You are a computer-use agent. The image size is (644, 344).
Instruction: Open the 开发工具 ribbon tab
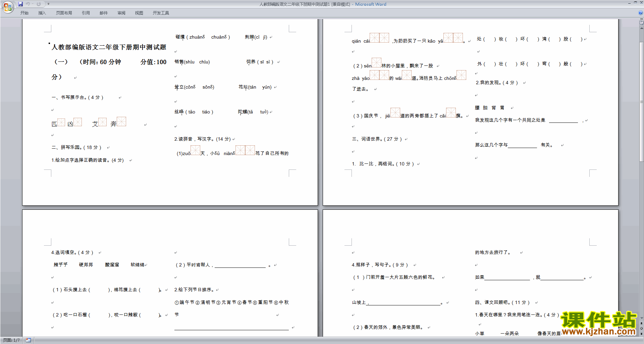[161, 13]
